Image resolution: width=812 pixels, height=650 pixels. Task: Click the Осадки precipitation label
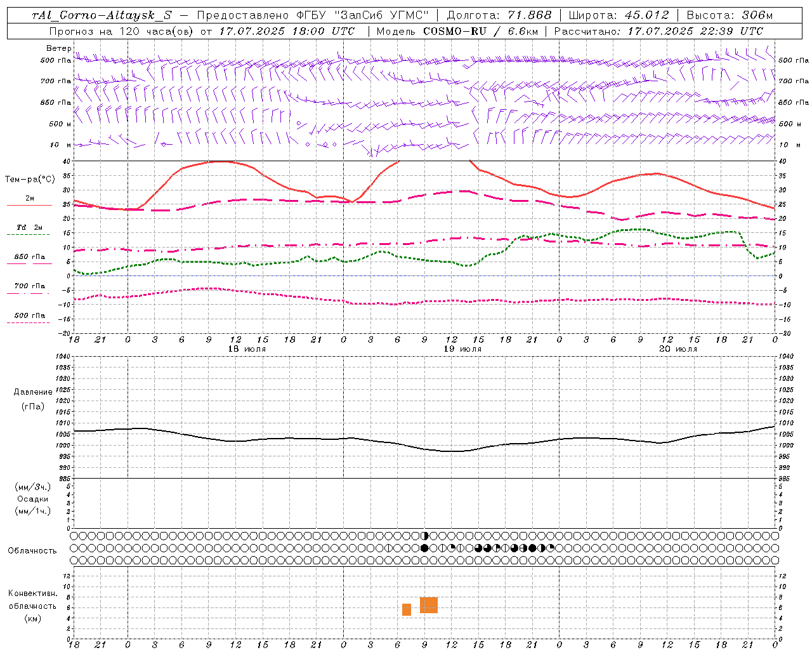33,499
